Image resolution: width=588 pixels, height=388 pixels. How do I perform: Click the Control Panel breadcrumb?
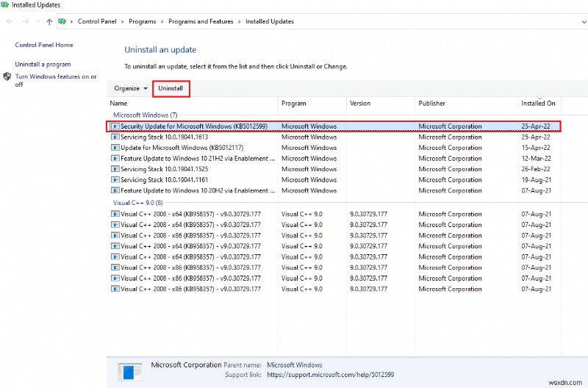pyautogui.click(x=97, y=21)
